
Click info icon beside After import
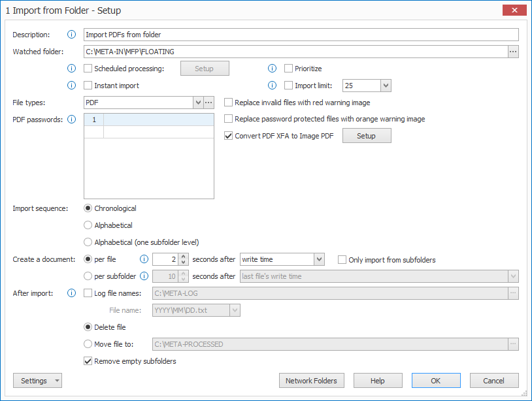72,293
